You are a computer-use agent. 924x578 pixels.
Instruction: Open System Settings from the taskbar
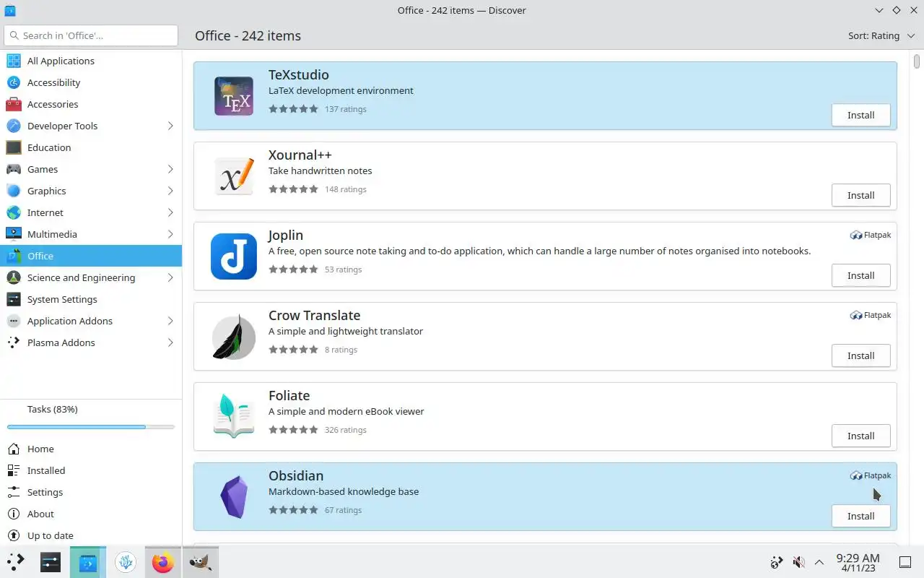pyautogui.click(x=51, y=562)
